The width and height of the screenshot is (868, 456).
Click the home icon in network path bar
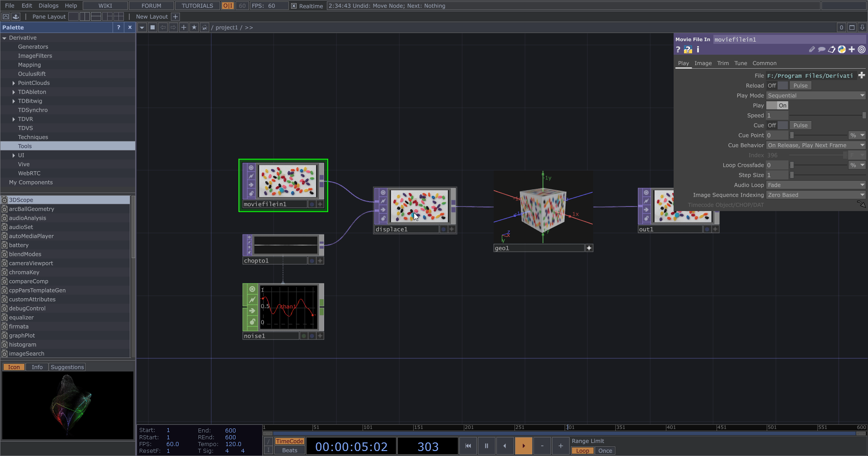pyautogui.click(x=204, y=28)
